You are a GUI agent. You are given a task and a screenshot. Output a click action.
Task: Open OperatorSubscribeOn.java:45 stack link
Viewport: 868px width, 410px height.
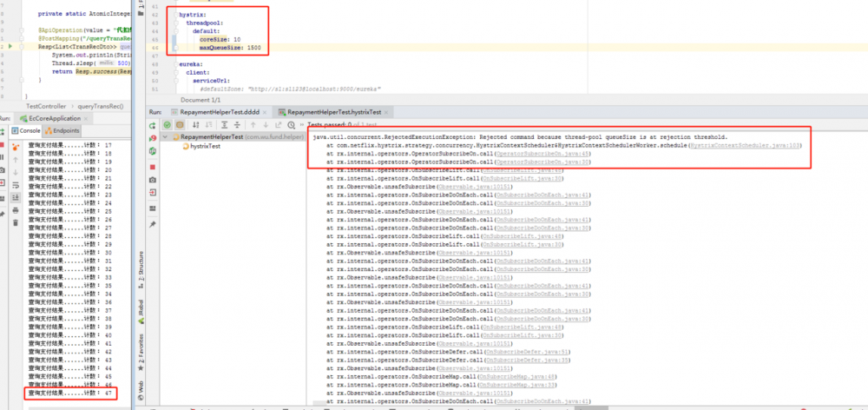click(543, 154)
